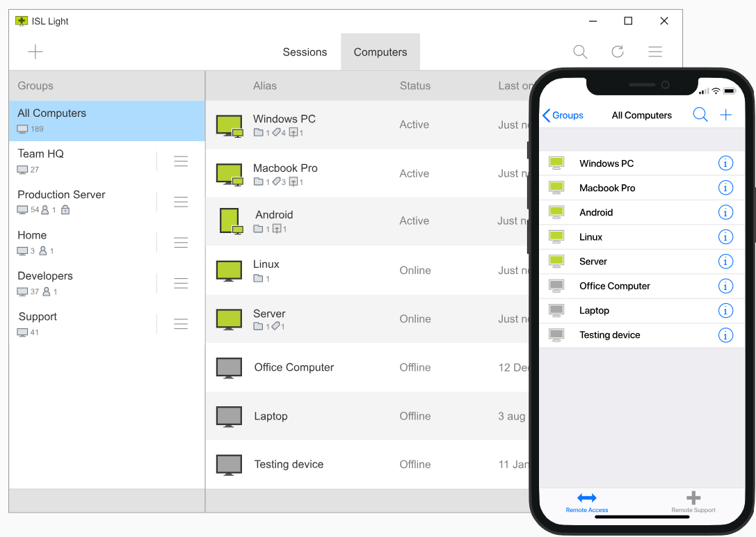
Task: Select the Team HQ group
Action: 107,161
